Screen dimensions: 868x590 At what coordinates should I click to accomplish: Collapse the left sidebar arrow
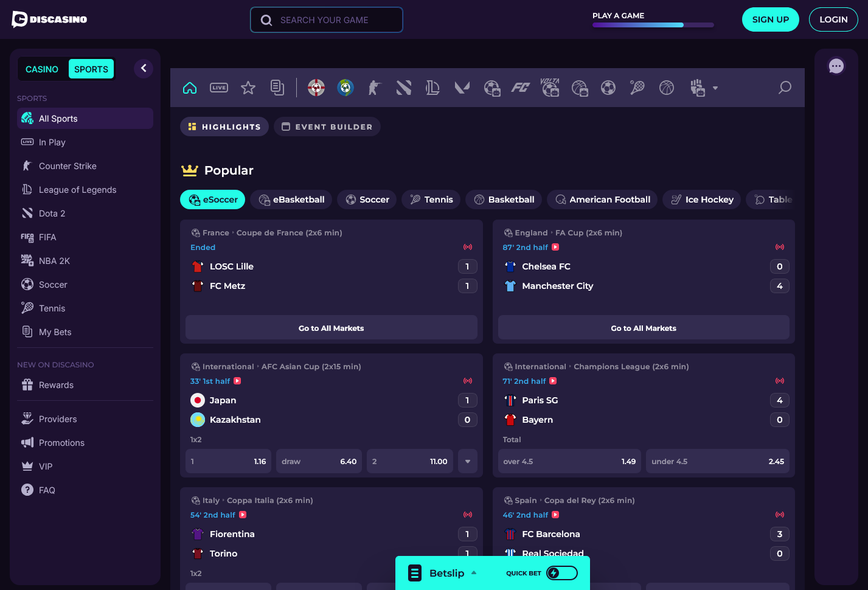144,68
